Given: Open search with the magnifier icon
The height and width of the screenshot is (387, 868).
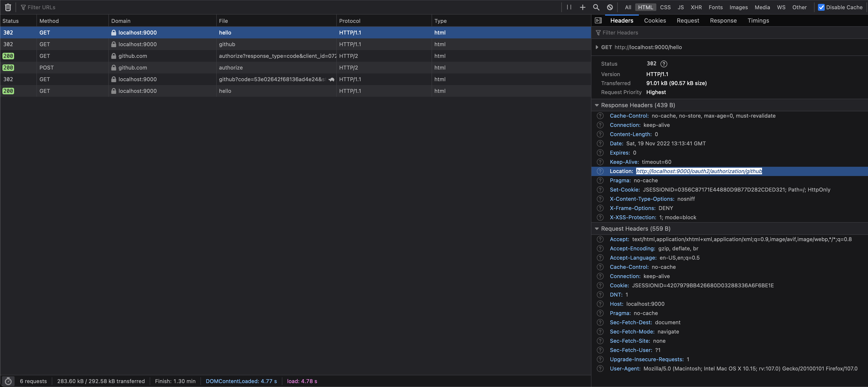Looking at the screenshot, I should pyautogui.click(x=596, y=7).
